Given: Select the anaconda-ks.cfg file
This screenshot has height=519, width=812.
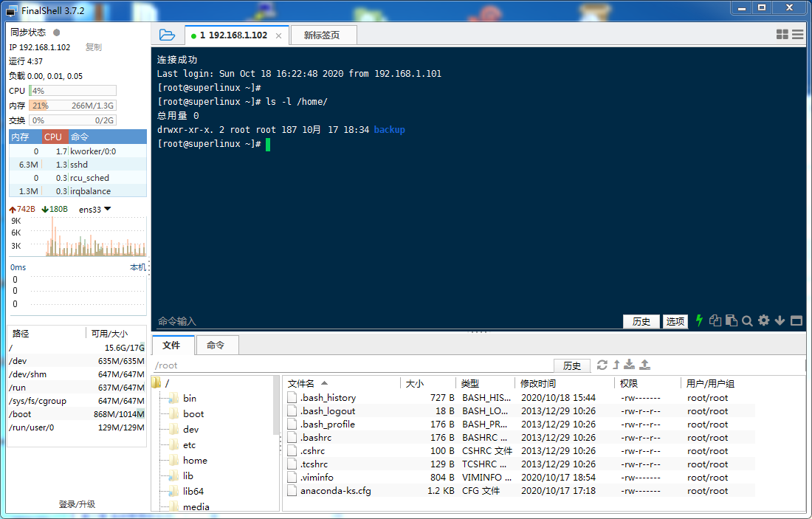Looking at the screenshot, I should 520,490.
